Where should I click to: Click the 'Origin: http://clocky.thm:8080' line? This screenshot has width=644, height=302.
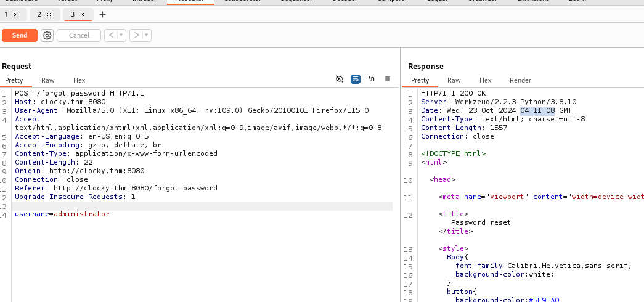pyautogui.click(x=79, y=171)
